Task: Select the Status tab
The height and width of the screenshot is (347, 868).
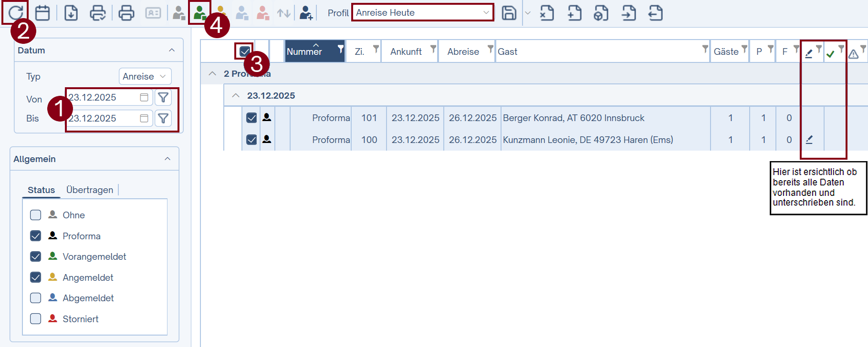Action: point(41,190)
